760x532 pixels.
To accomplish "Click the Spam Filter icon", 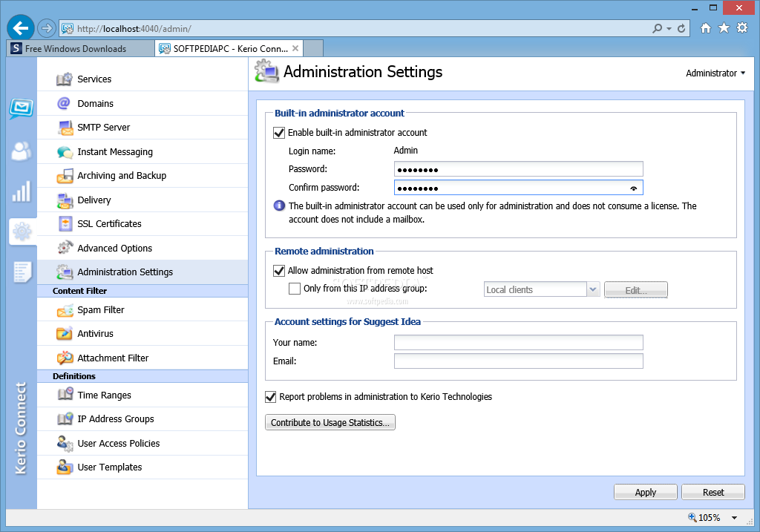I will [x=65, y=310].
